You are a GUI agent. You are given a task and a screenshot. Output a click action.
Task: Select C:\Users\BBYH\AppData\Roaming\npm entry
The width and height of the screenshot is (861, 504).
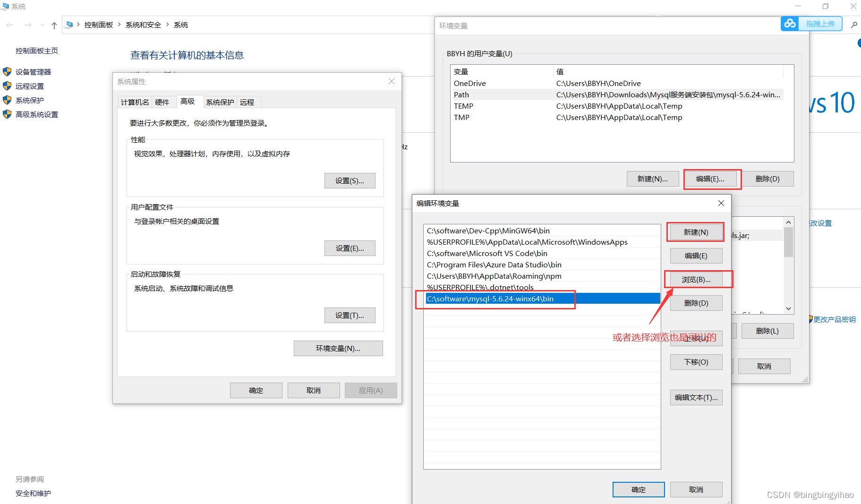(x=542, y=276)
